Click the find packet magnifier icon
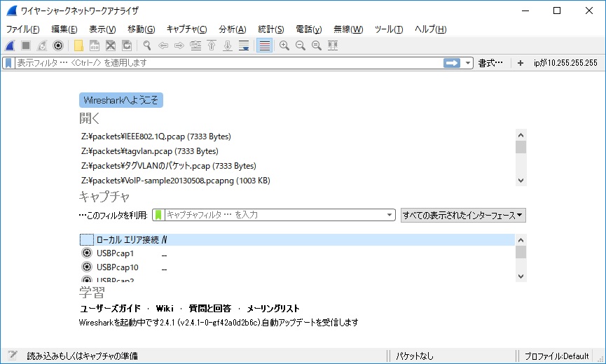This screenshot has height=364, width=606. pyautogui.click(x=147, y=45)
